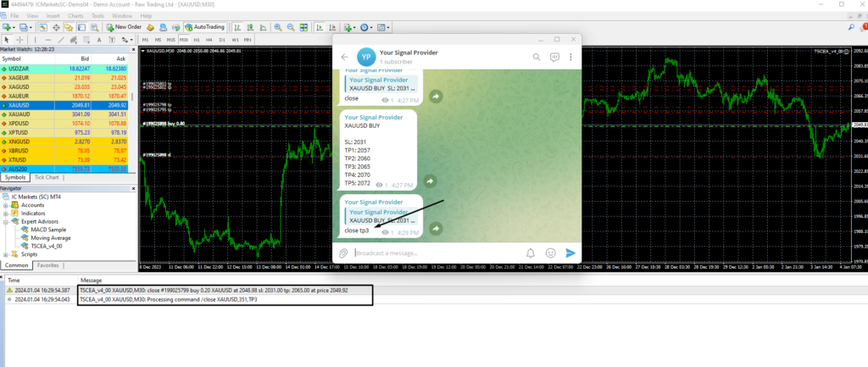
Task: Go back using Telegram's back arrow
Action: coord(345,57)
